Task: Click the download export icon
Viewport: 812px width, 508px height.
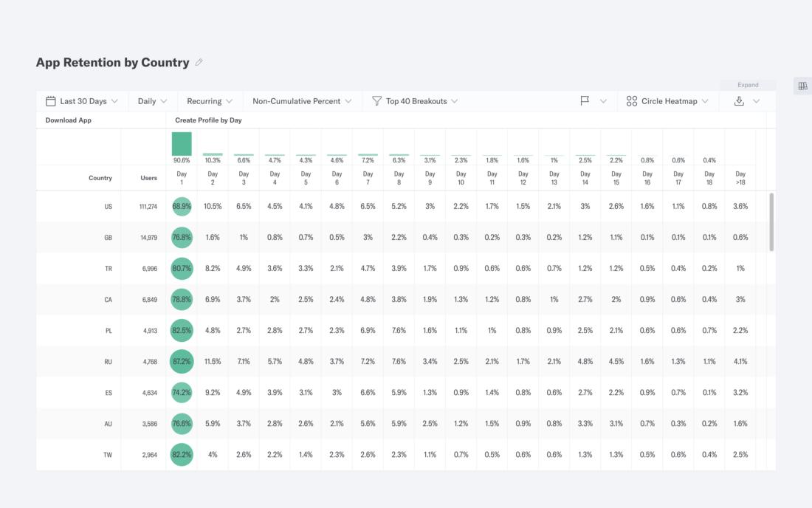Action: tap(739, 101)
